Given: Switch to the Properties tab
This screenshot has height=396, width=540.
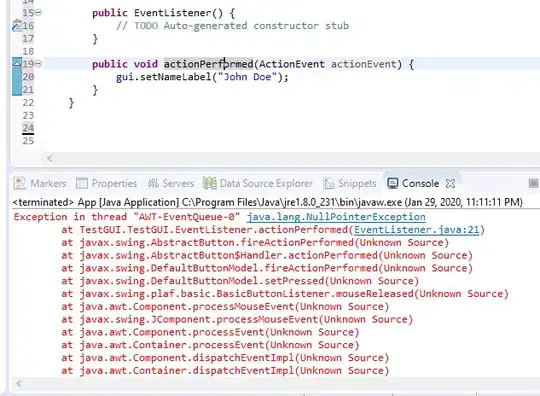Looking at the screenshot, I should click(x=106, y=183).
